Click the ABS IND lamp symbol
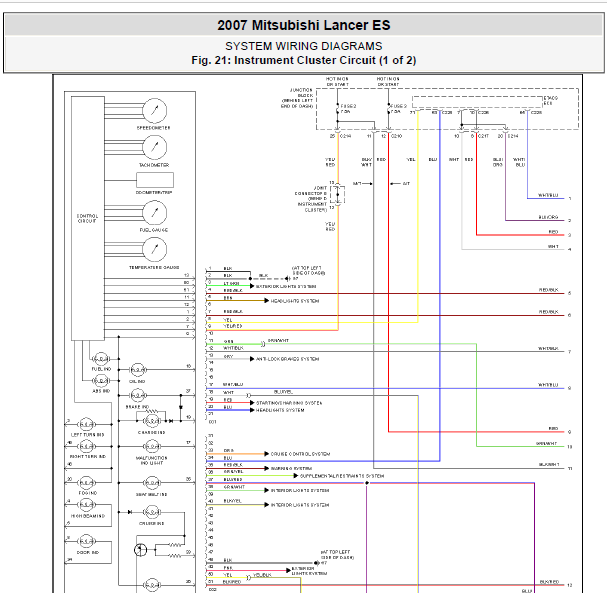 (101, 381)
